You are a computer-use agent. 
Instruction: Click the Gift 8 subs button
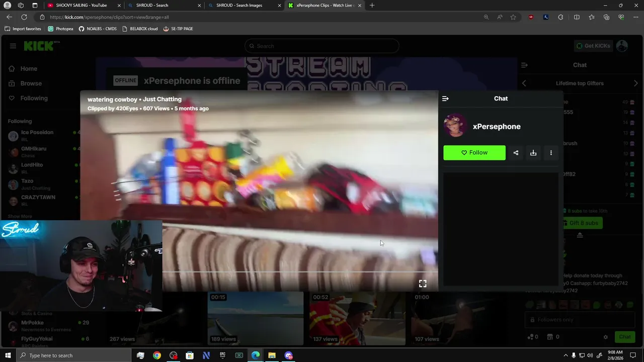(582, 223)
